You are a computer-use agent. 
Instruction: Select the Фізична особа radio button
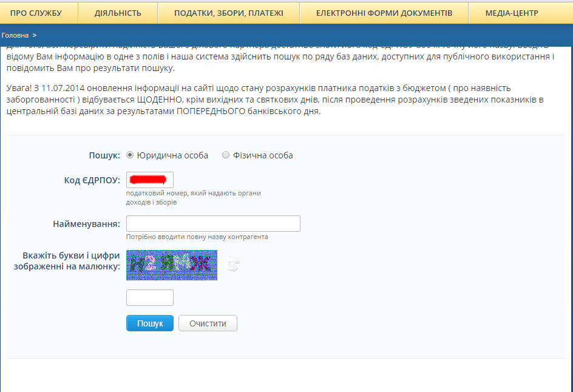226,155
